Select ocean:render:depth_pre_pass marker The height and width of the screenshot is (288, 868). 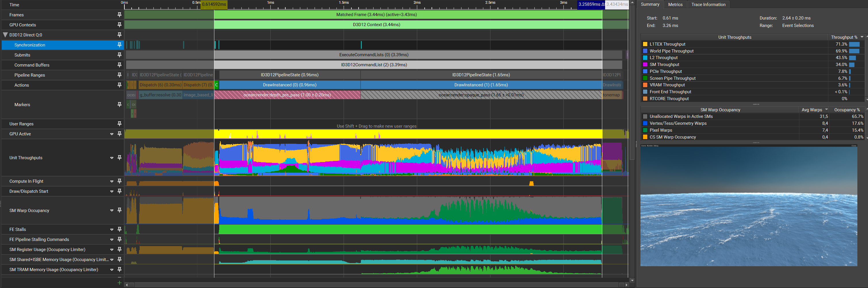[x=287, y=95]
